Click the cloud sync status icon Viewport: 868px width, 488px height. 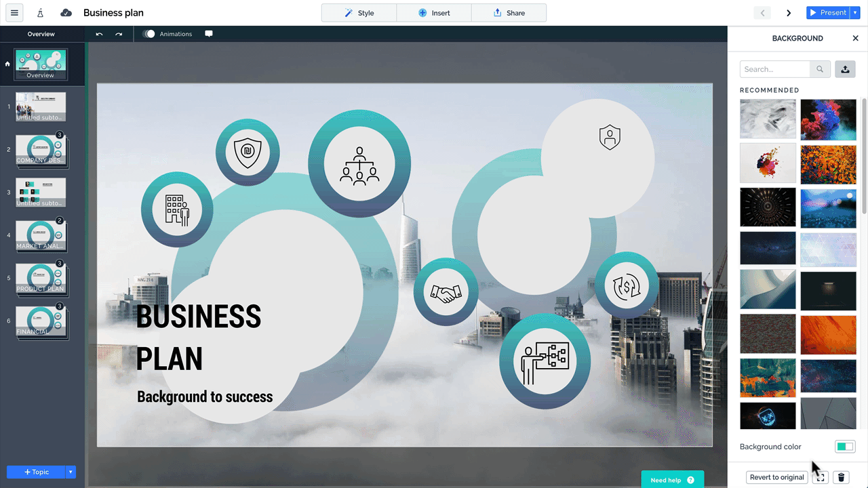click(66, 13)
